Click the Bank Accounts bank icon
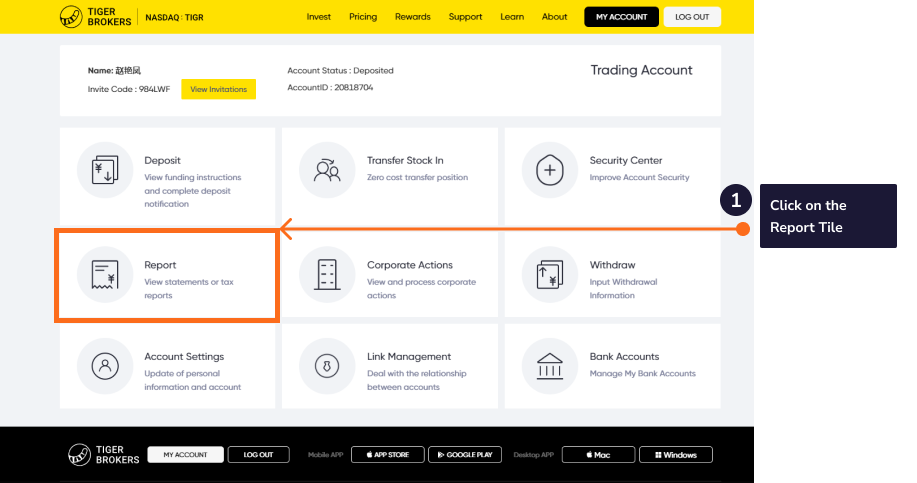 pyautogui.click(x=550, y=366)
